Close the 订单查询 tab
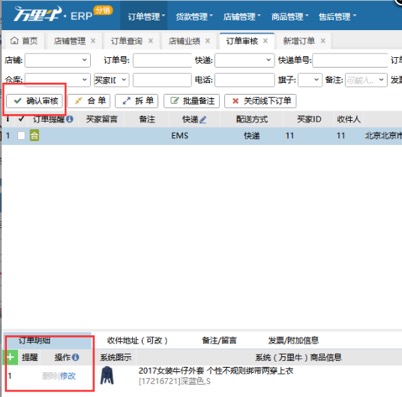Screen dimensions: 402x397 pyautogui.click(x=151, y=41)
